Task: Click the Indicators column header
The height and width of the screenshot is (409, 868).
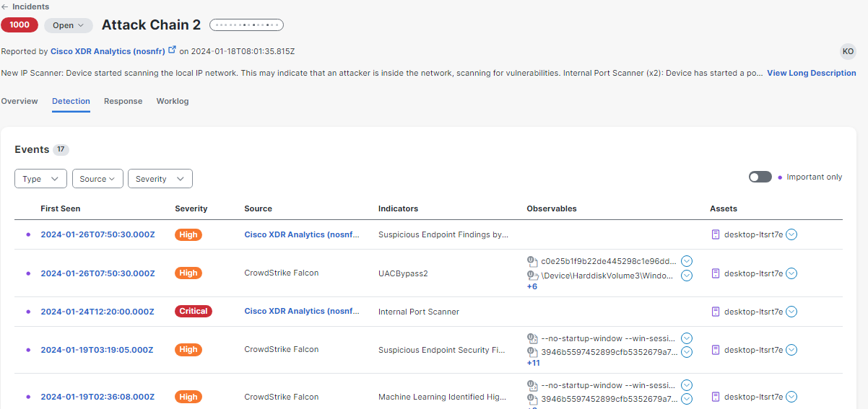Action: [398, 208]
